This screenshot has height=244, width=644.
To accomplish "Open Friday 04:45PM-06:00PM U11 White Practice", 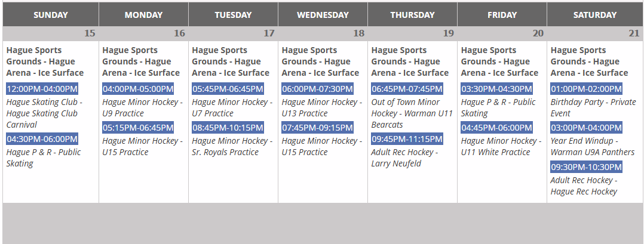I will click(496, 128).
